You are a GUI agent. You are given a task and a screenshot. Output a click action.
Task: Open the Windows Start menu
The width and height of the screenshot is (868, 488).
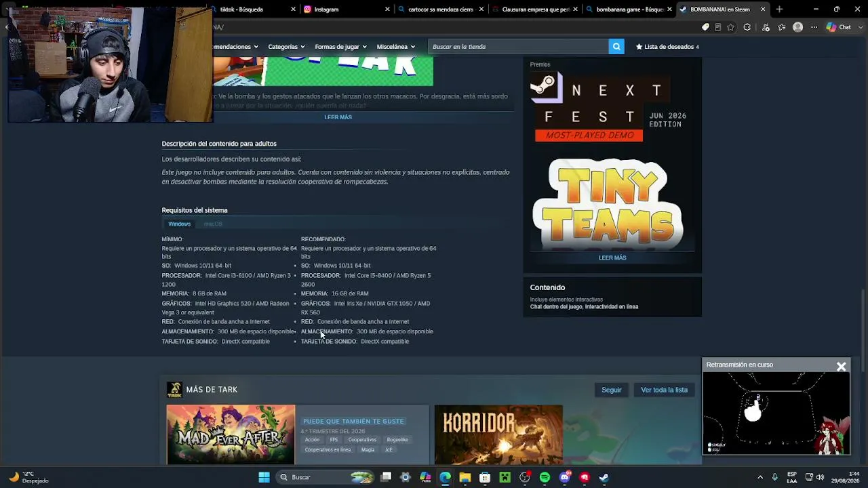(264, 477)
